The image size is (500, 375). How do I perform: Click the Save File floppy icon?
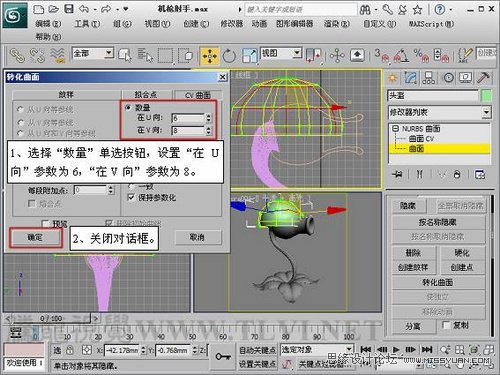pyautogui.click(x=69, y=9)
